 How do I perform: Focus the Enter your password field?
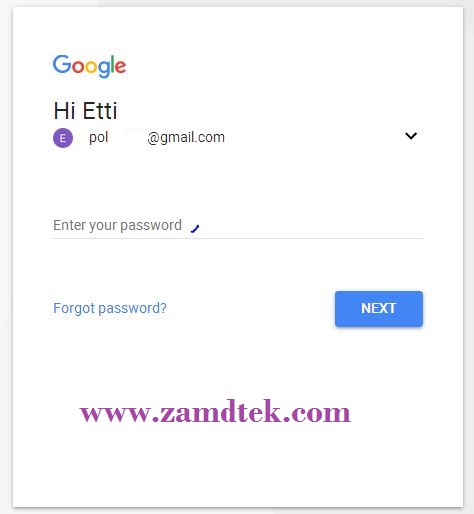pos(238,226)
